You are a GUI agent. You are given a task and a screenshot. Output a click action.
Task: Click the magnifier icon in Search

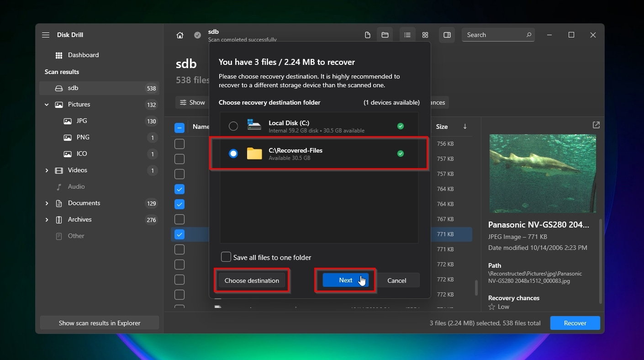click(529, 35)
